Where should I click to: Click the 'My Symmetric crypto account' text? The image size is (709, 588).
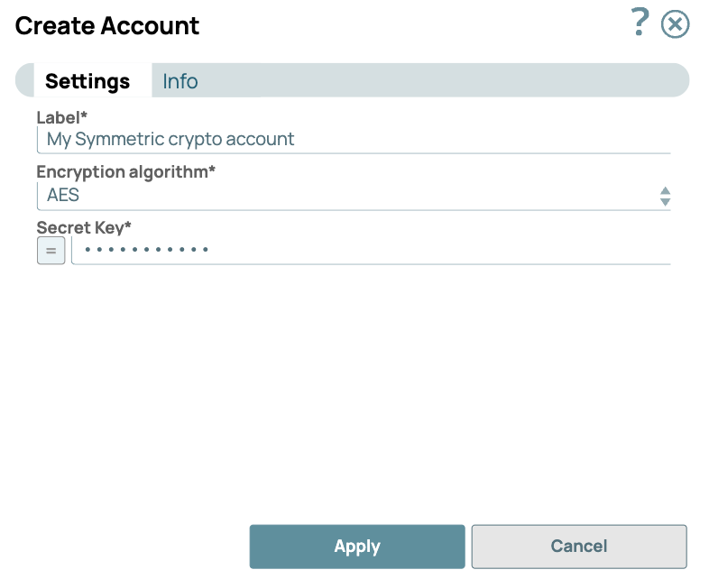tap(170, 140)
